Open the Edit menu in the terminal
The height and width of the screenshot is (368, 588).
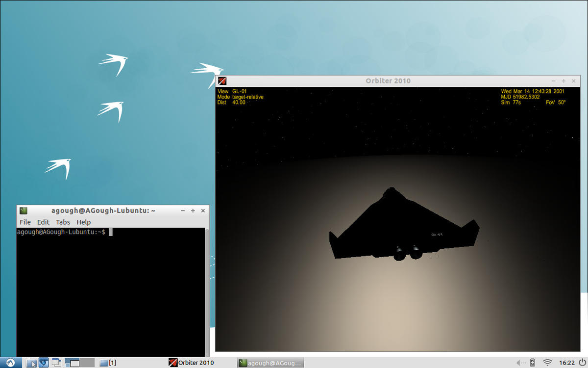pyautogui.click(x=44, y=222)
